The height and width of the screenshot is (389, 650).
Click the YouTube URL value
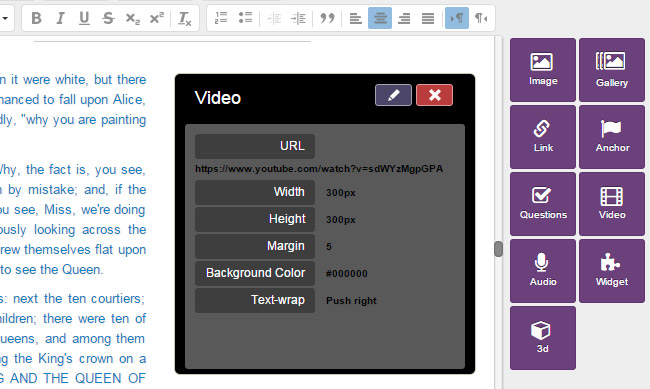pos(319,169)
